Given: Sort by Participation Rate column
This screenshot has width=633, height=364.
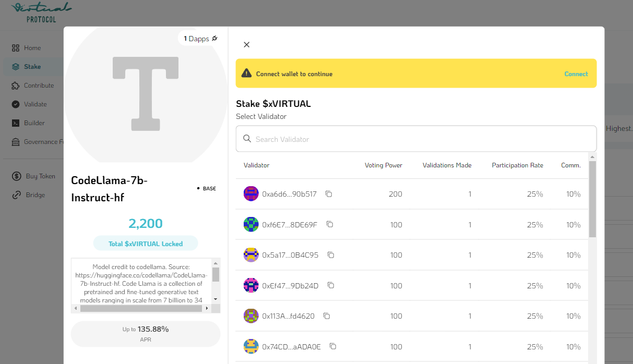Looking at the screenshot, I should tap(518, 165).
